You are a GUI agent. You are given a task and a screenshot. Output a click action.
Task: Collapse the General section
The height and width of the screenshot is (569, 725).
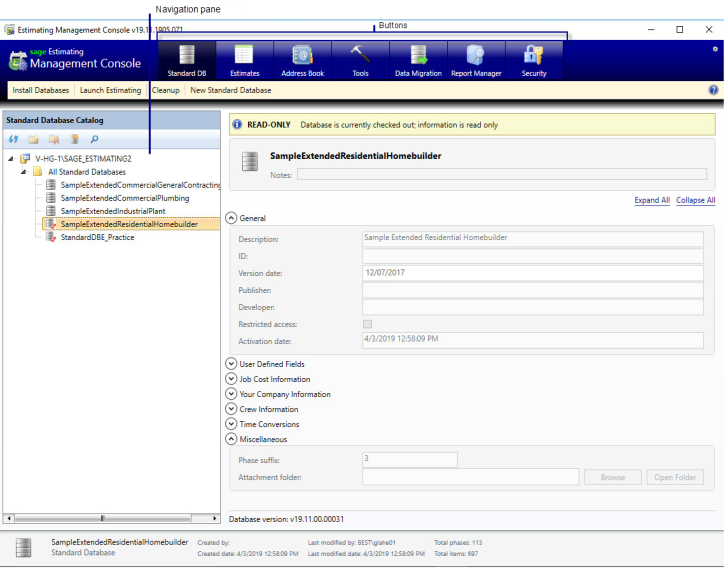click(x=232, y=217)
